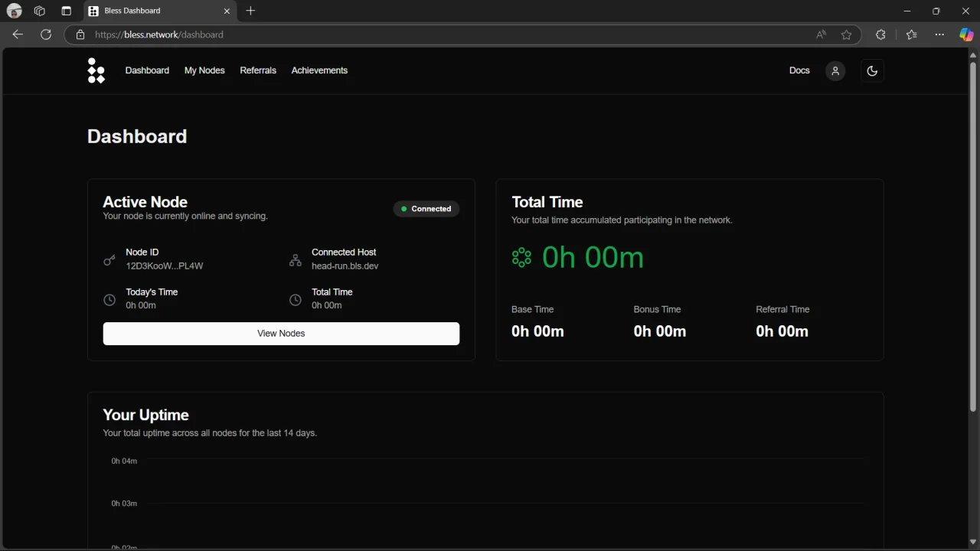Screen dimensions: 980x551
Task: Open the Referrals page
Action: (x=258, y=70)
